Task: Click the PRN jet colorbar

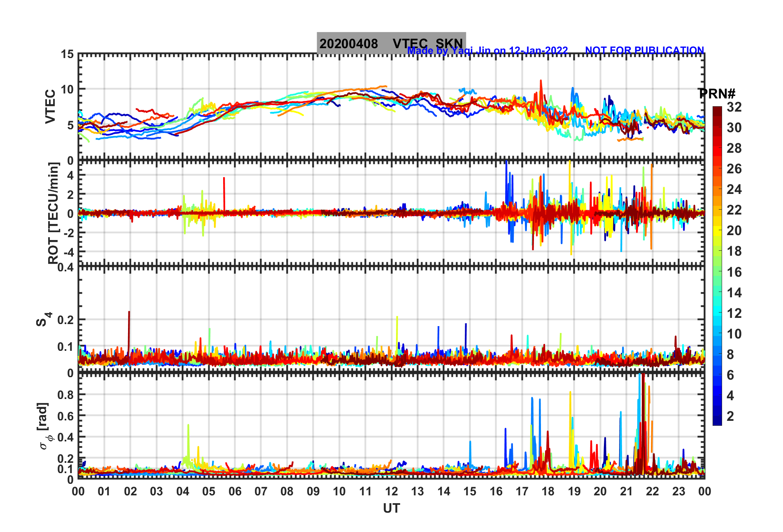Action: click(x=717, y=266)
